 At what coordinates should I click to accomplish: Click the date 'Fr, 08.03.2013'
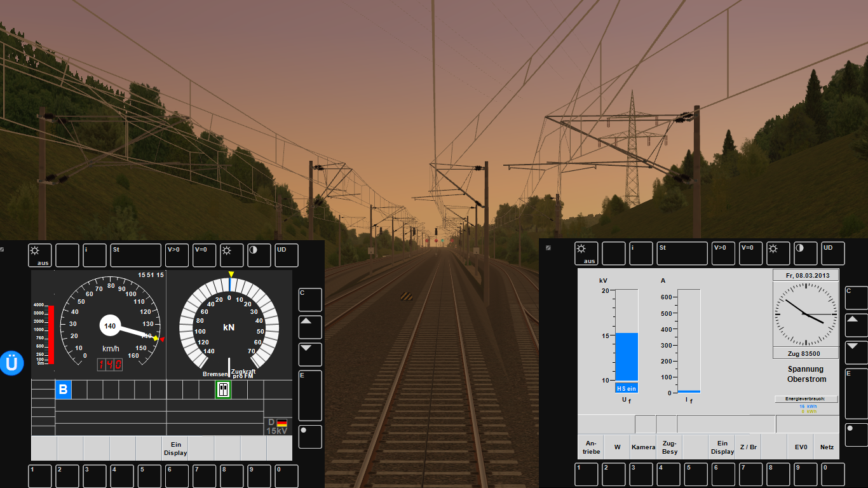(x=806, y=275)
